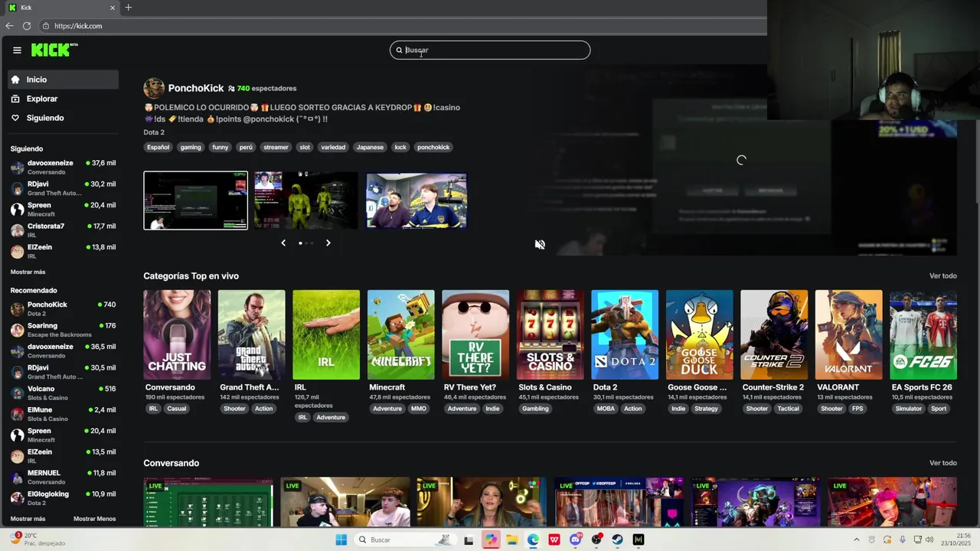Image resolution: width=980 pixels, height=551 pixels.
Task: Collapse the list with Mostrar Menos
Action: (x=95, y=519)
